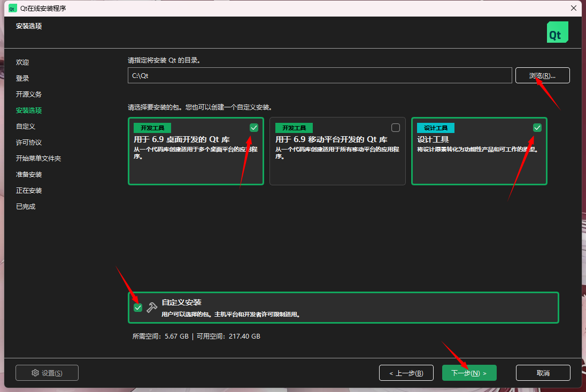This screenshot has width=586, height=392.
Task: Open the 欢迎 step in sidebar
Action: tap(22, 62)
